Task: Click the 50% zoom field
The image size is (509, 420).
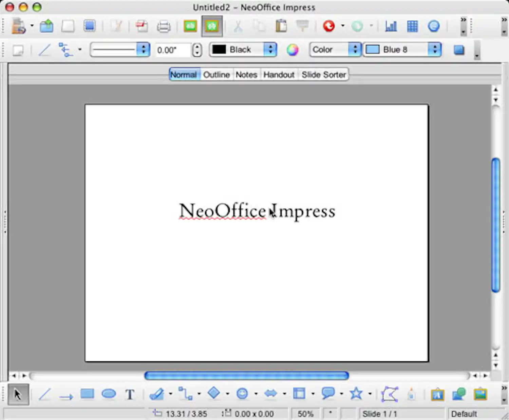Action: click(305, 414)
